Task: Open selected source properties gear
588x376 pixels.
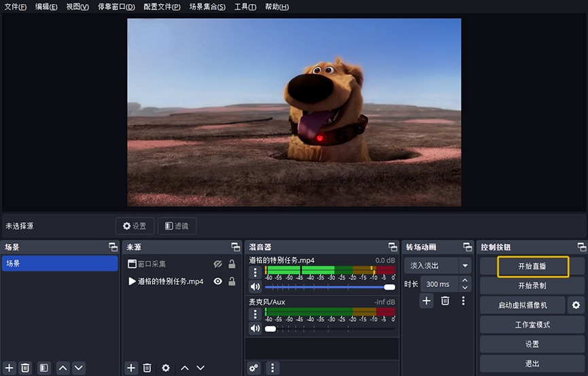Action: [166, 368]
